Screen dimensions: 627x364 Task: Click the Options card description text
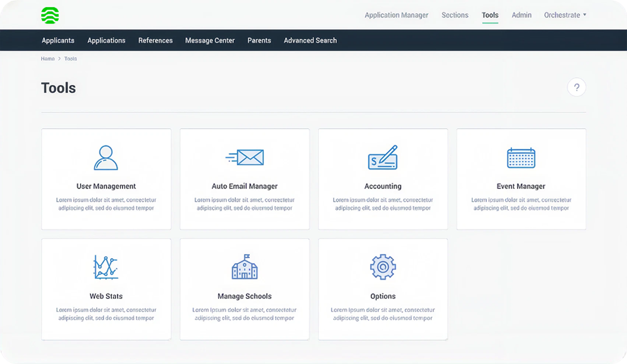pyautogui.click(x=383, y=314)
